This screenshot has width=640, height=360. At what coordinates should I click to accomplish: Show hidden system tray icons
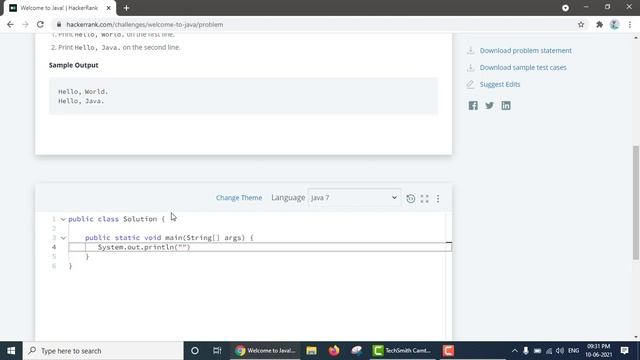coord(514,351)
